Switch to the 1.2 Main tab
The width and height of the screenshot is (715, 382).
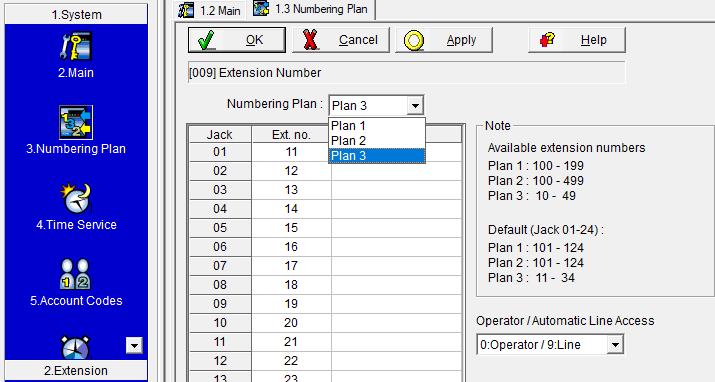210,10
